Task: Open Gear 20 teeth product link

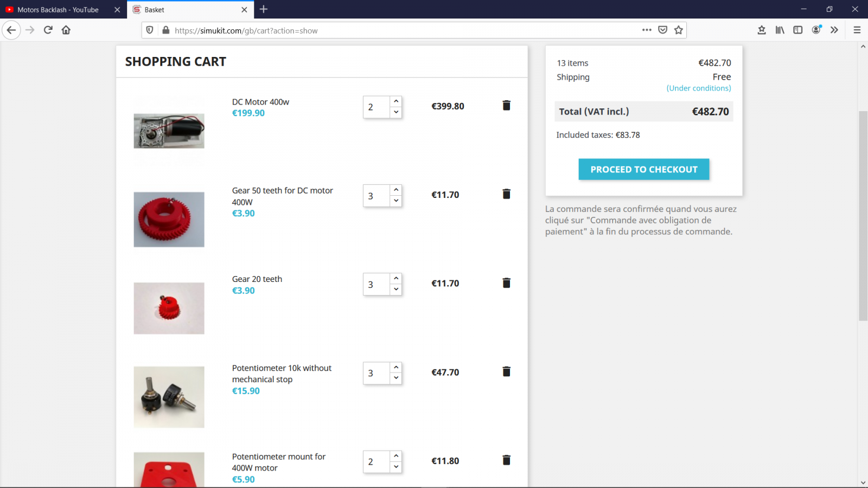Action: point(257,279)
